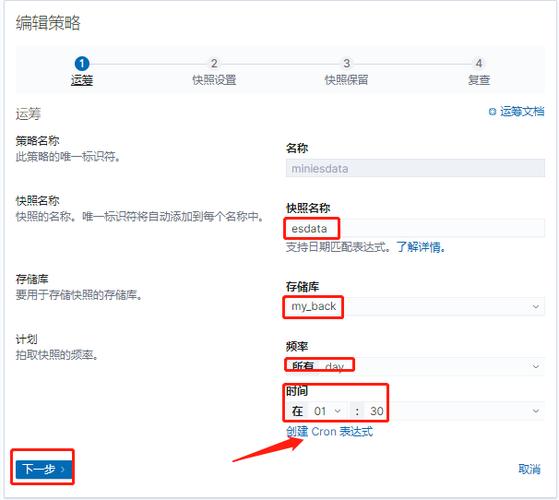
Task: Go to step 4 复查
Action: 479,72
